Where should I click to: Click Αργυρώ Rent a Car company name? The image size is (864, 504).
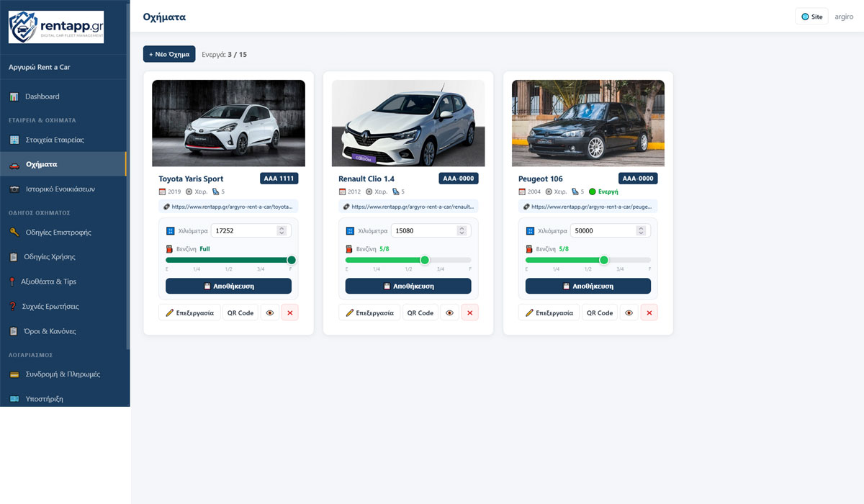tap(40, 67)
